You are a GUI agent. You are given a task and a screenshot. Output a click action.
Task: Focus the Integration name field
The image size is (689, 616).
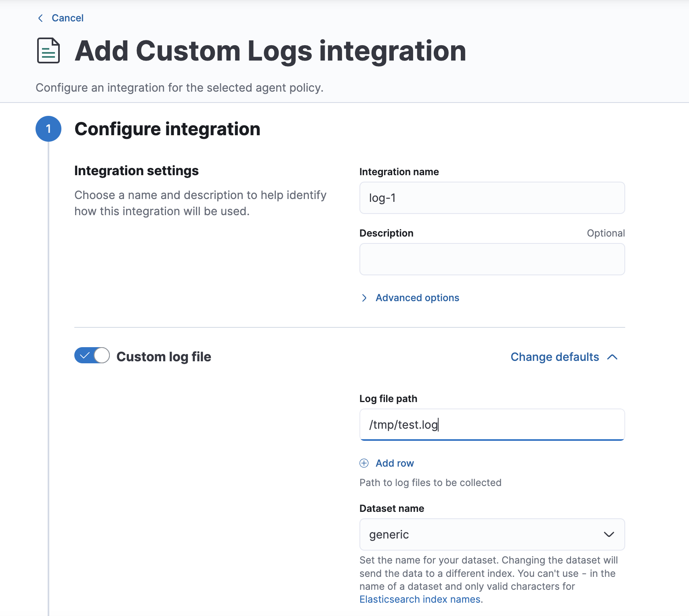pos(492,198)
